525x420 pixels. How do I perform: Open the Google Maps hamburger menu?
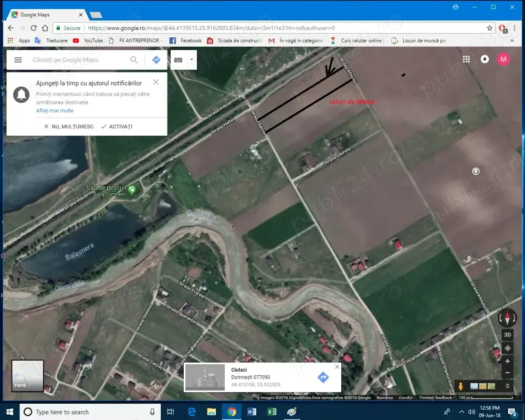tap(18, 60)
